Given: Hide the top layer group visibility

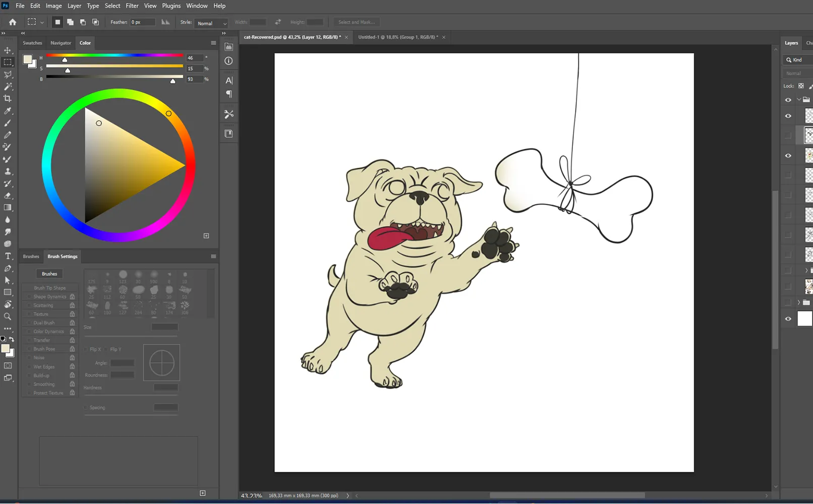Looking at the screenshot, I should (788, 100).
